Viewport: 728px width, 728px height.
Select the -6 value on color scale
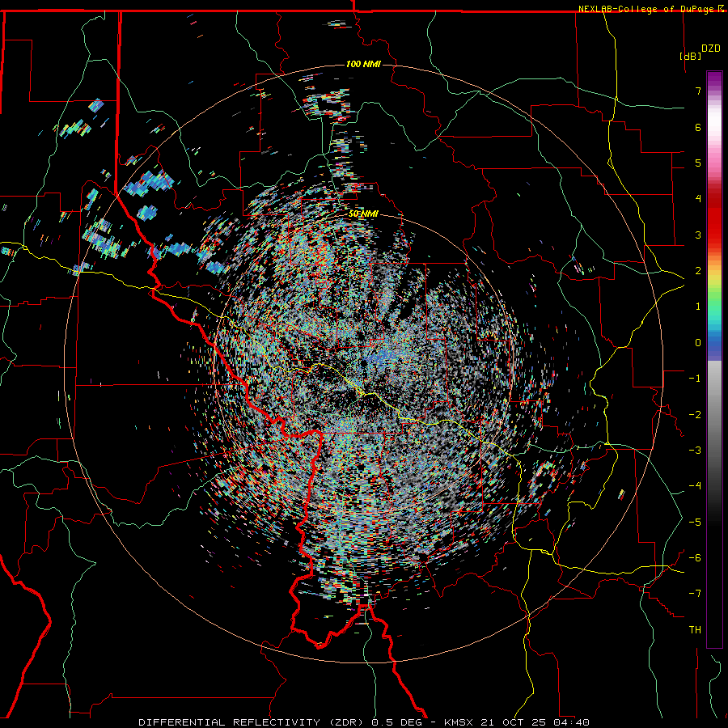coord(695,558)
